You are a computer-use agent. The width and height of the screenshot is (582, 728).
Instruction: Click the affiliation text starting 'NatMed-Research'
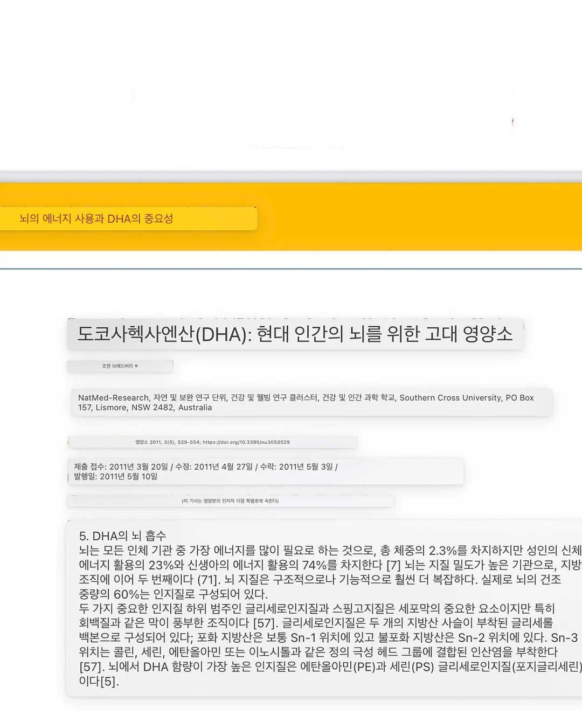pos(306,402)
